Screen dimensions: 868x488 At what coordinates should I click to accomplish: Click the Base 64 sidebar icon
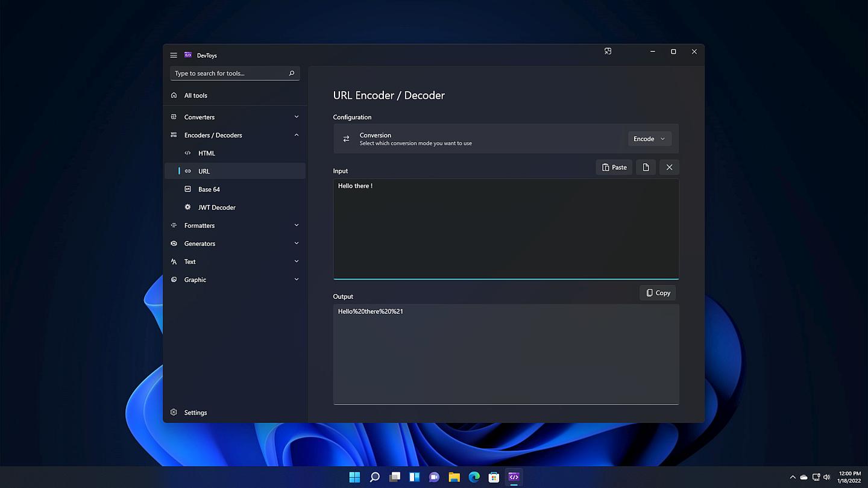[187, 189]
